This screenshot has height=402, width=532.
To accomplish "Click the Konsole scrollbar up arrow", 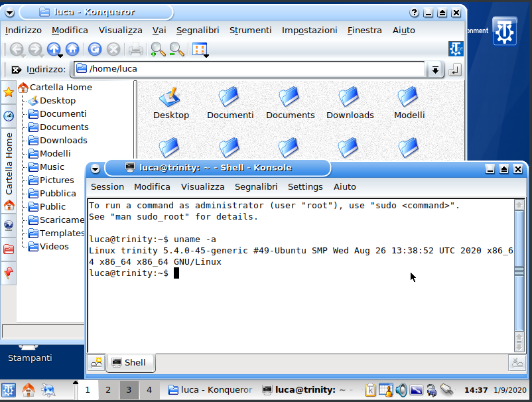I will [519, 205].
